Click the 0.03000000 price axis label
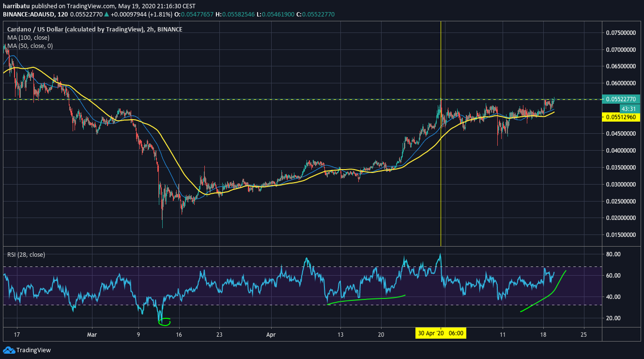 (622, 185)
